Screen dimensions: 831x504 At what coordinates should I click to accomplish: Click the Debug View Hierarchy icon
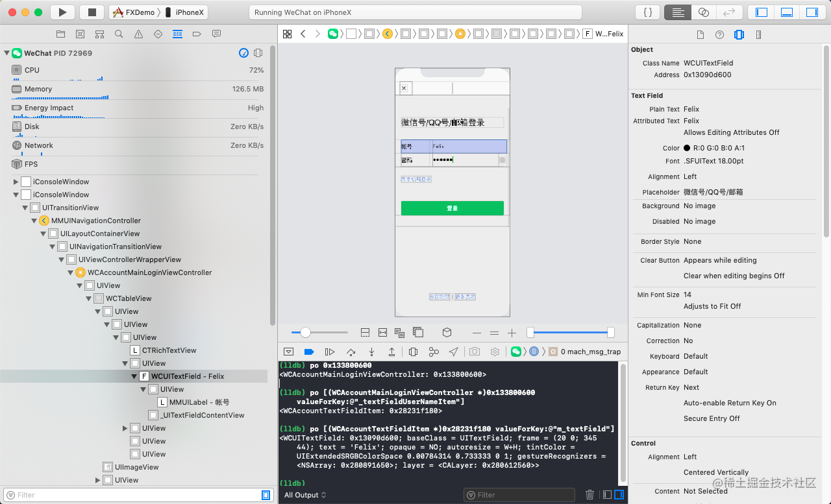click(413, 352)
